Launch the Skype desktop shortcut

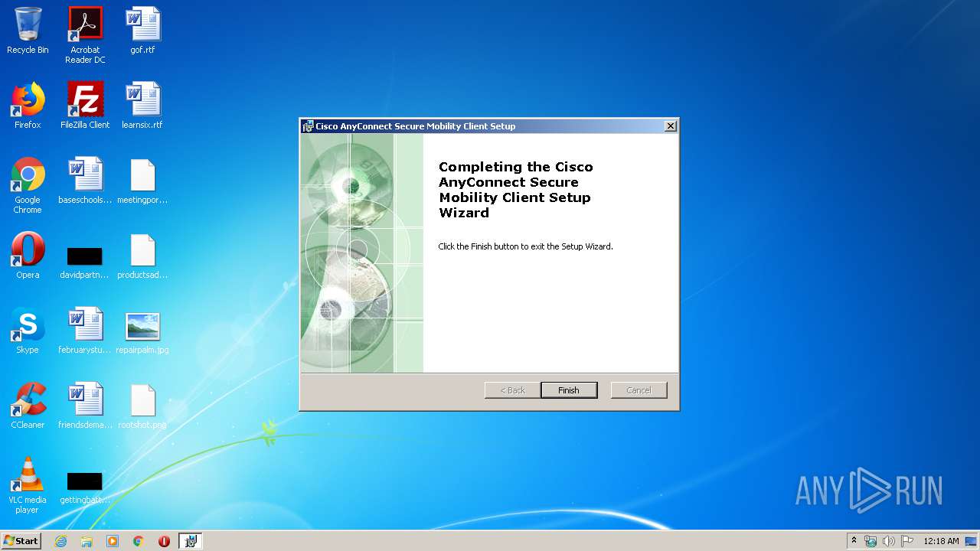point(28,331)
